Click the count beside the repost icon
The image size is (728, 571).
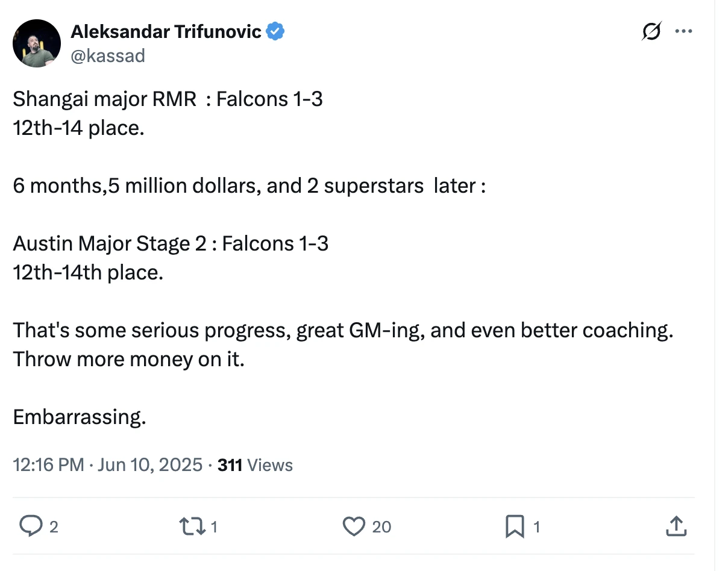click(x=214, y=528)
